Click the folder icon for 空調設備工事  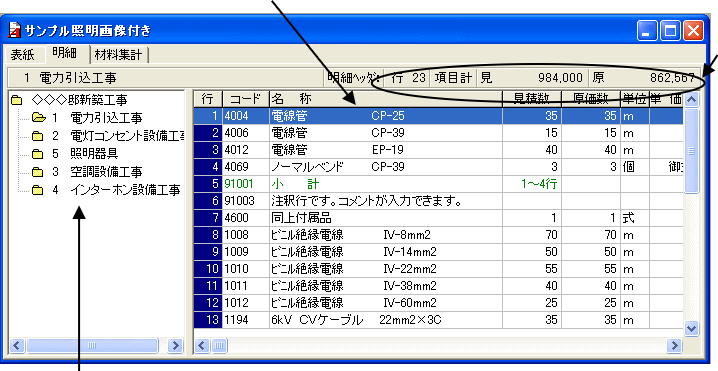pyautogui.click(x=38, y=172)
